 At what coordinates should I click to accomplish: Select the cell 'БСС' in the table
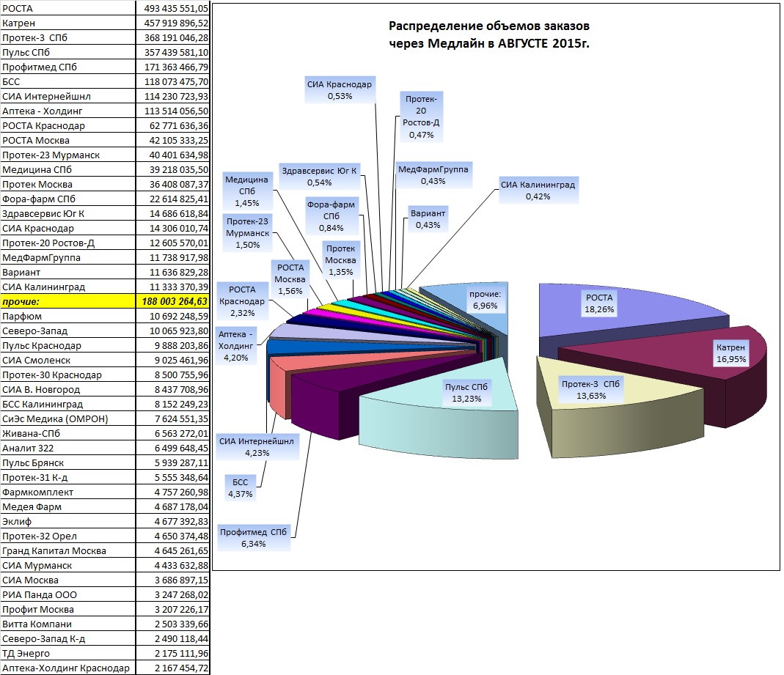click(68, 81)
